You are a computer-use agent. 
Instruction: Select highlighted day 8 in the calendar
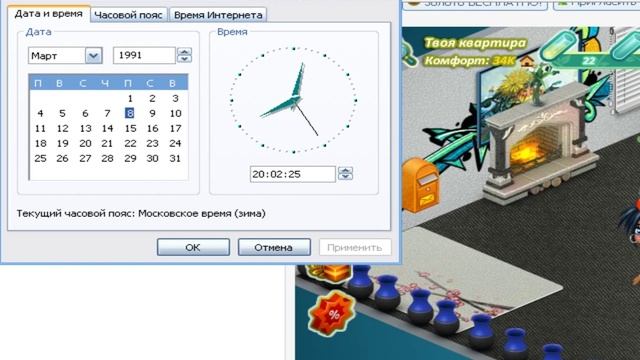pos(130,113)
